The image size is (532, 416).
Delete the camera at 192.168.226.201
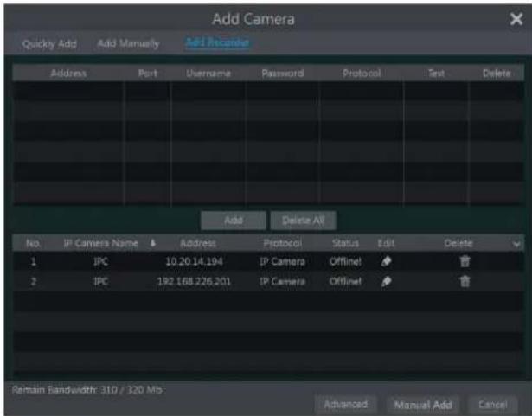point(465,281)
